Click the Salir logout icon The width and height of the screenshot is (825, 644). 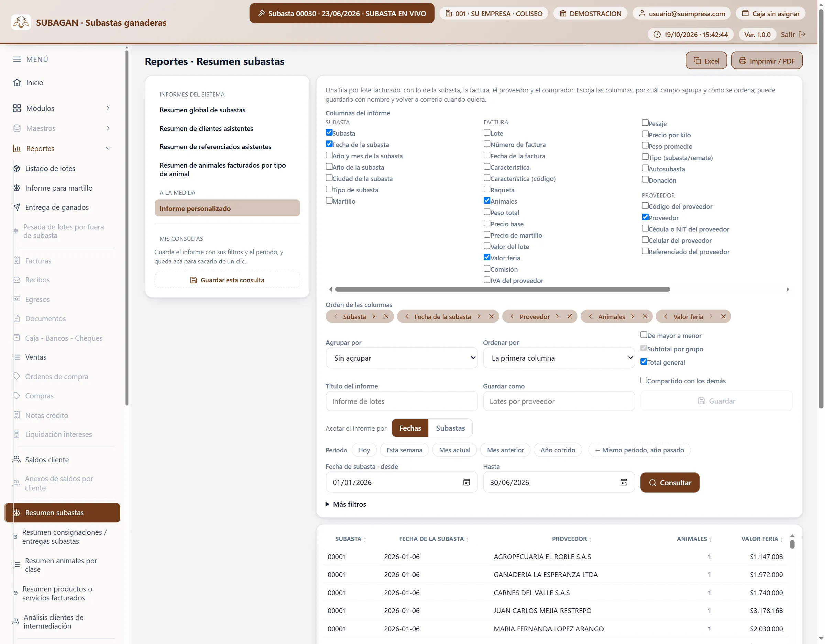[802, 34]
